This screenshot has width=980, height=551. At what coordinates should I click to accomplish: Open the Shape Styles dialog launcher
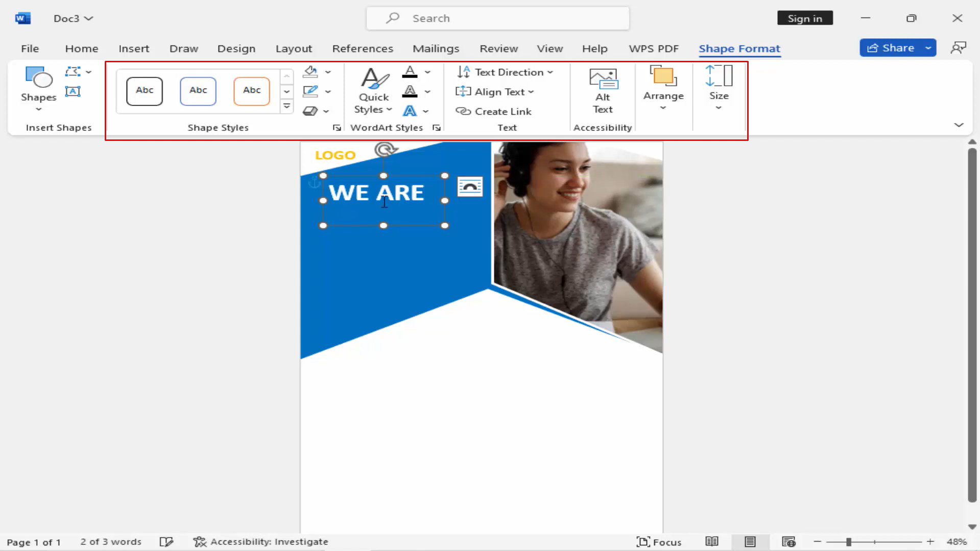(337, 128)
